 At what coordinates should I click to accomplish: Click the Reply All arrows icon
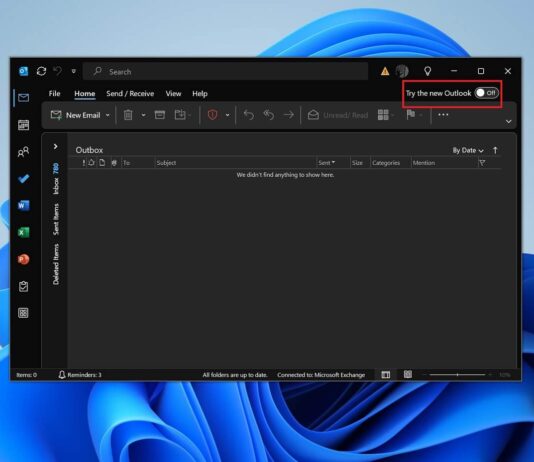[269, 115]
